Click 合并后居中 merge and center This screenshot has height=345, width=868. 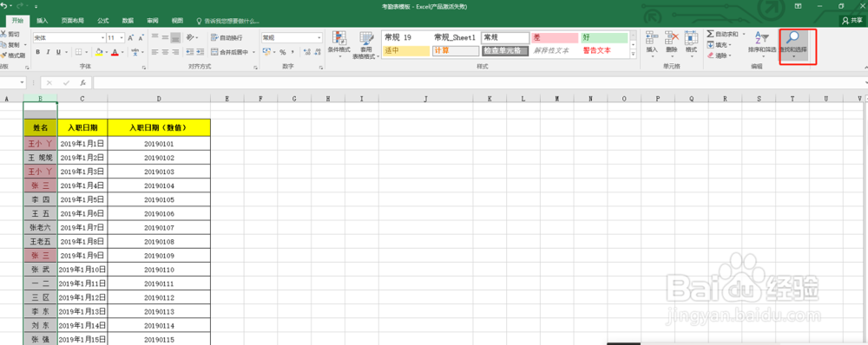pos(230,52)
